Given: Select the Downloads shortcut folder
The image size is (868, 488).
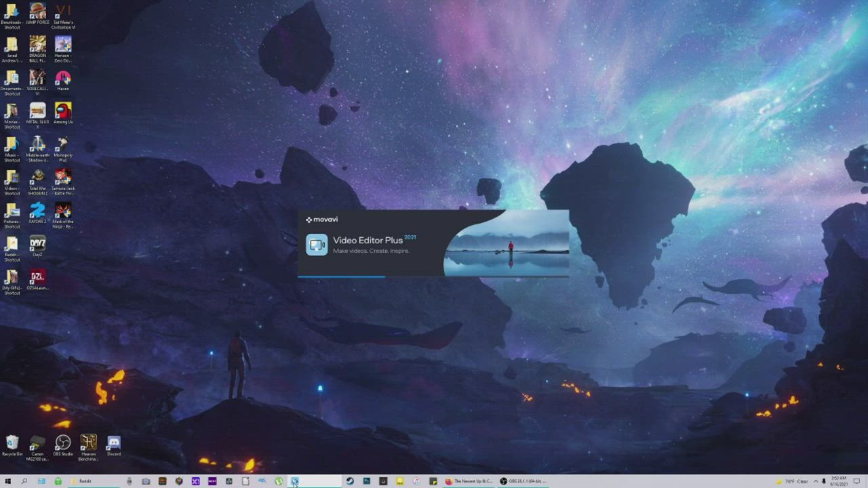Looking at the screenshot, I should (12, 16).
